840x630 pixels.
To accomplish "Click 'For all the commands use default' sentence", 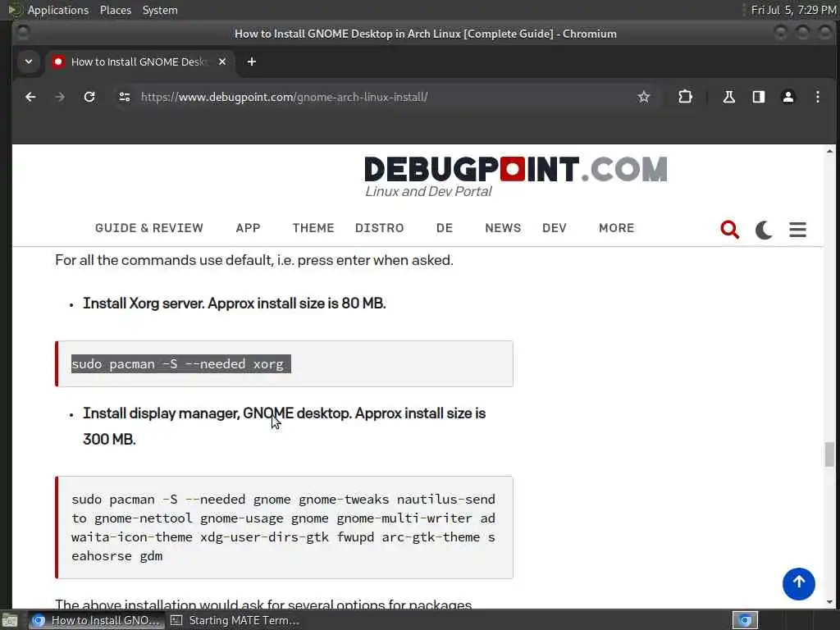I will pos(254,260).
